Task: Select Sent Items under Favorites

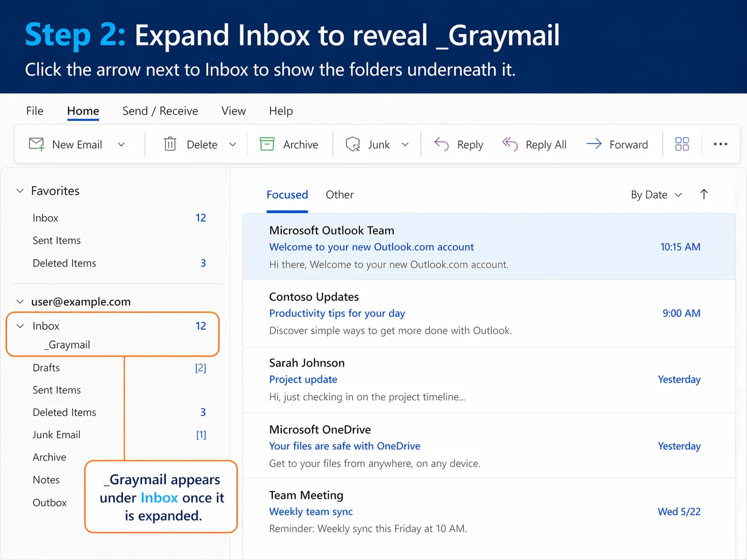Action: (119, 240)
